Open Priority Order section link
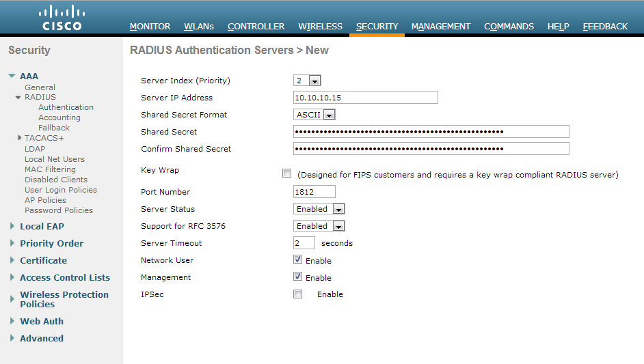This screenshot has width=644, height=364. click(52, 243)
